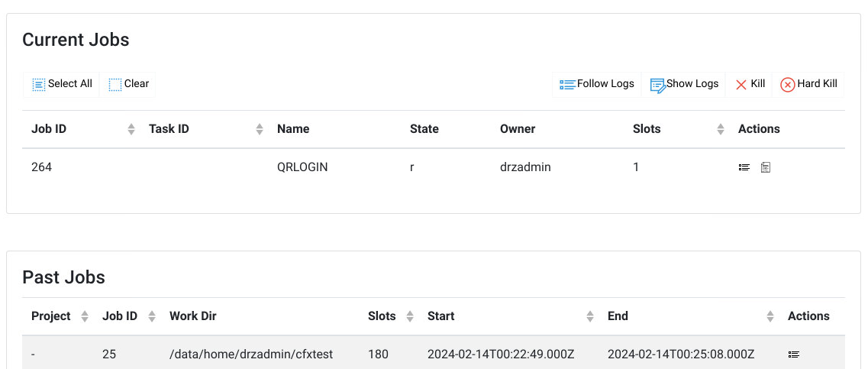Viewport: 868px width, 369px height.
Task: Sort current jobs by Job ID
Action: pyautogui.click(x=131, y=129)
